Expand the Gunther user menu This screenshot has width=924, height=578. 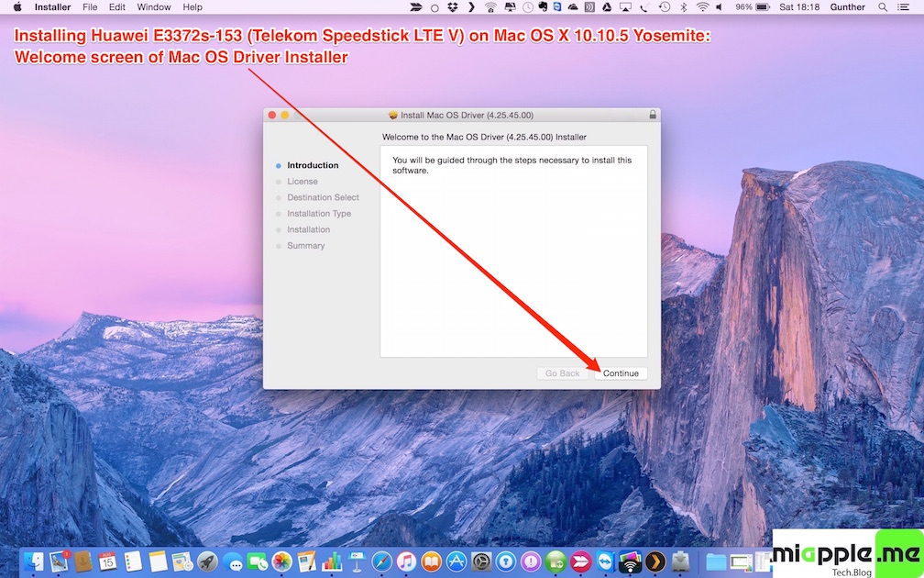pyautogui.click(x=847, y=7)
